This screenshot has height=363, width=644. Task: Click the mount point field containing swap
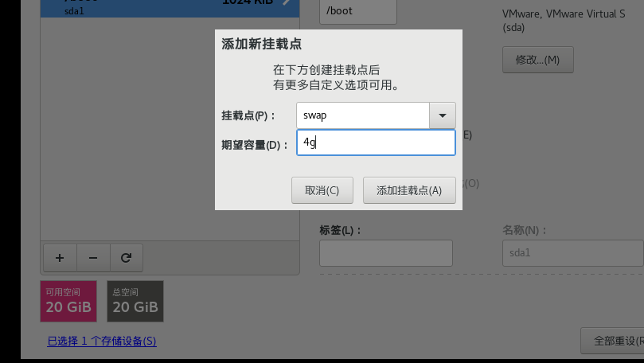coord(363,115)
